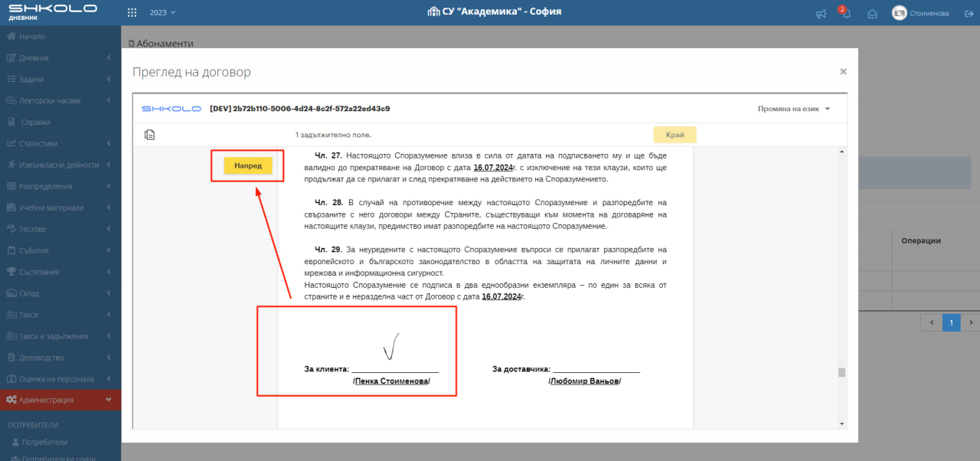Go to pagination page 1

point(951,323)
